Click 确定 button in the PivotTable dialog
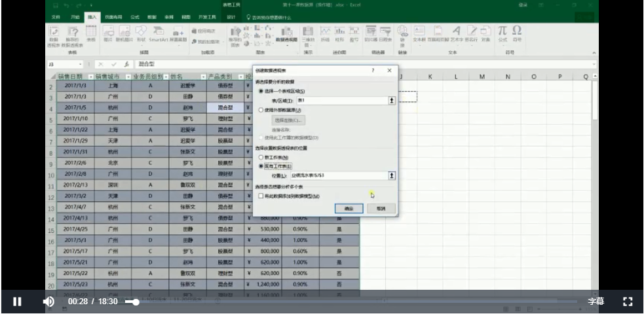Viewport: 644px width, 314px height. tap(349, 209)
